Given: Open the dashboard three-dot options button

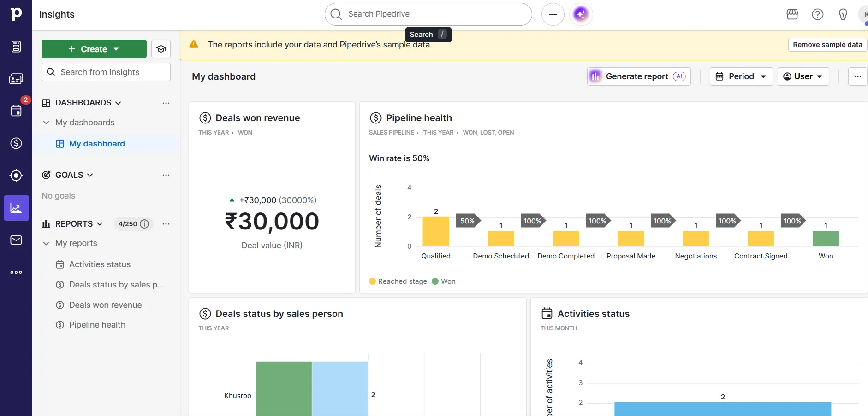Looking at the screenshot, I should (x=858, y=76).
